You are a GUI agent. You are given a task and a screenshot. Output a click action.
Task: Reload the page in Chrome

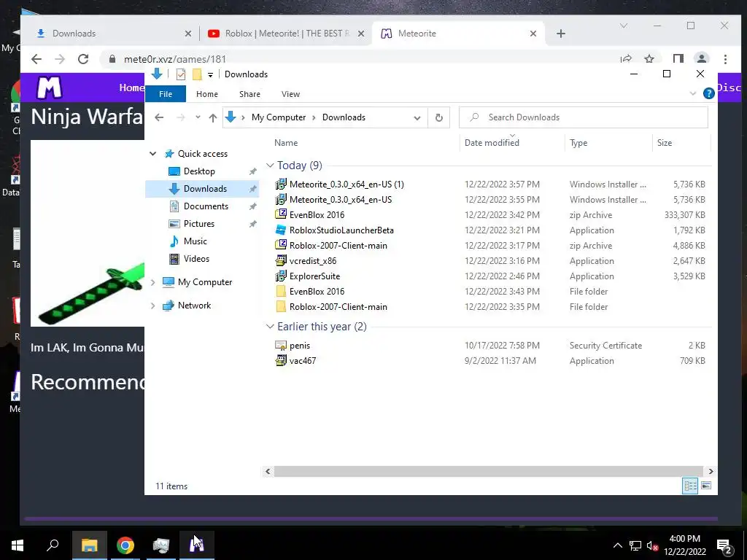pos(83,59)
